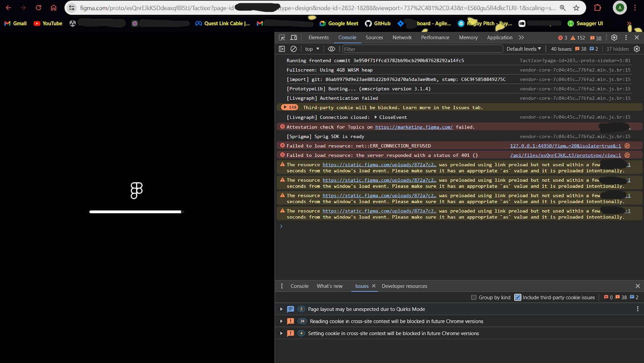
Task: Open the Chrome three-dot menu
Action: click(635, 8)
